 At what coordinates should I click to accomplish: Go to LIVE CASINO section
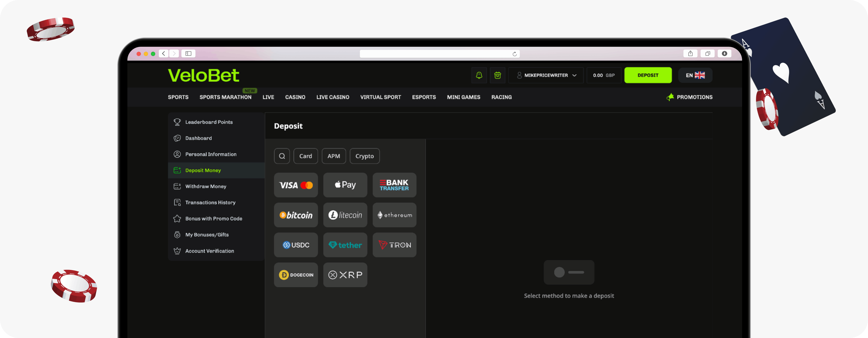pyautogui.click(x=333, y=97)
